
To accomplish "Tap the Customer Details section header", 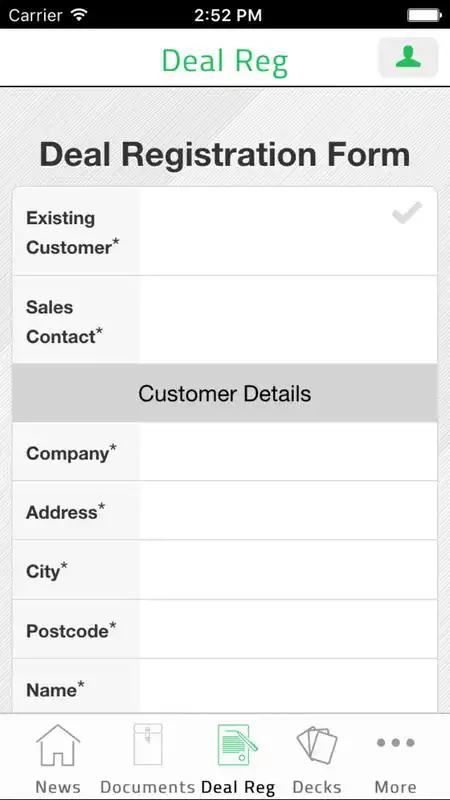I will pos(224,393).
